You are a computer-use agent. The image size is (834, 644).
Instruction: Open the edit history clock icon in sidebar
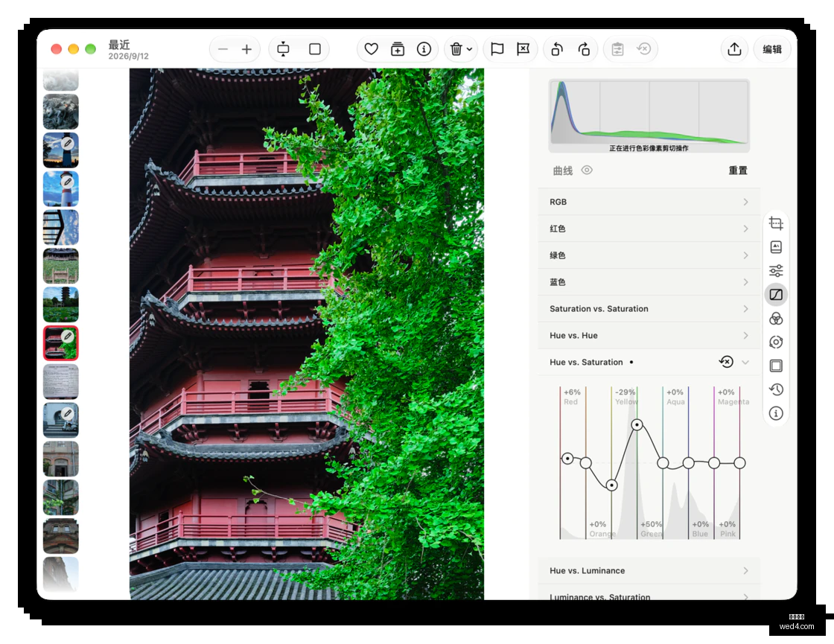coord(776,389)
